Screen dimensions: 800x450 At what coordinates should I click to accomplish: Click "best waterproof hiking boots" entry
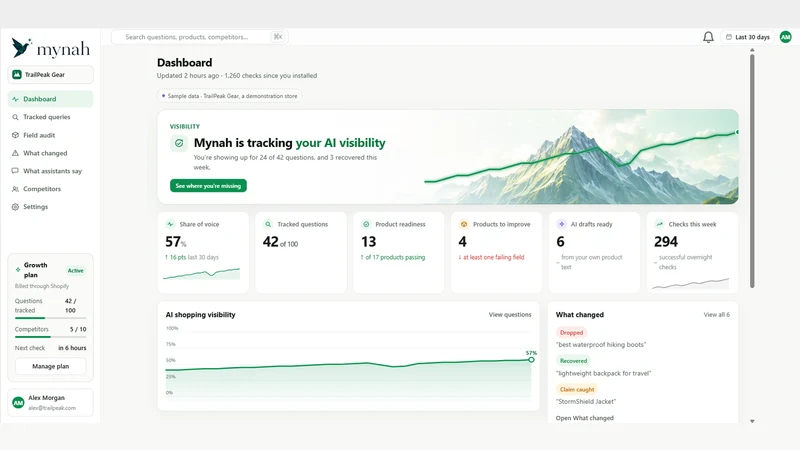(x=601, y=345)
